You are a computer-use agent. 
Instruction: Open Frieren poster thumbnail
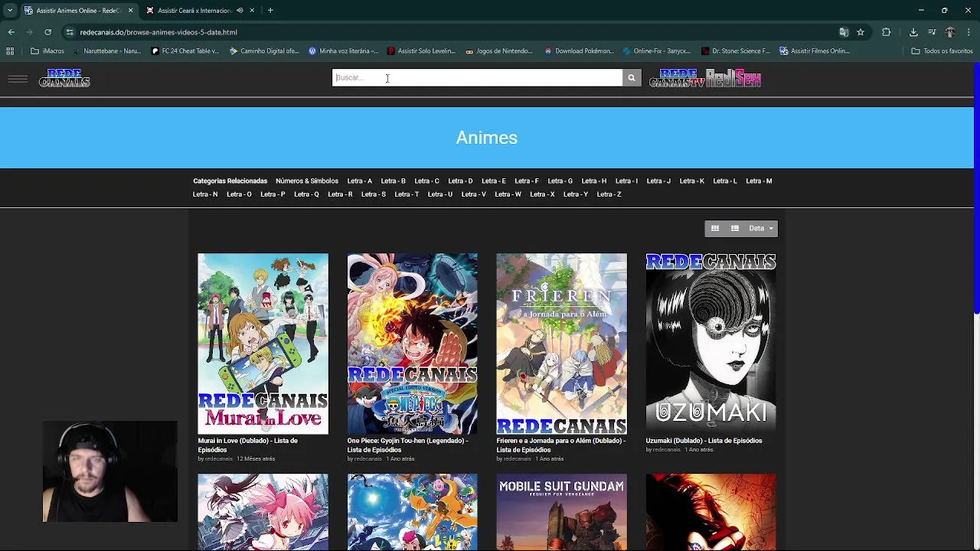coord(561,344)
